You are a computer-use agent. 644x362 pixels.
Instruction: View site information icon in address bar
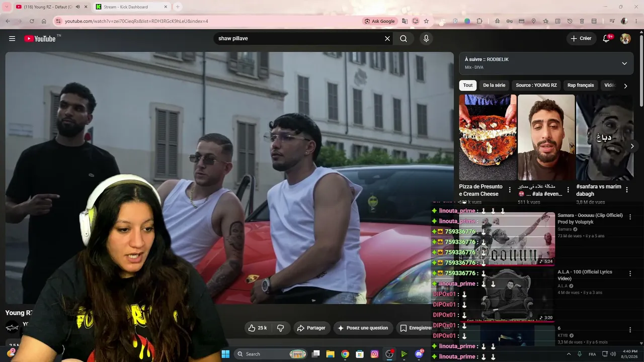[x=58, y=21]
